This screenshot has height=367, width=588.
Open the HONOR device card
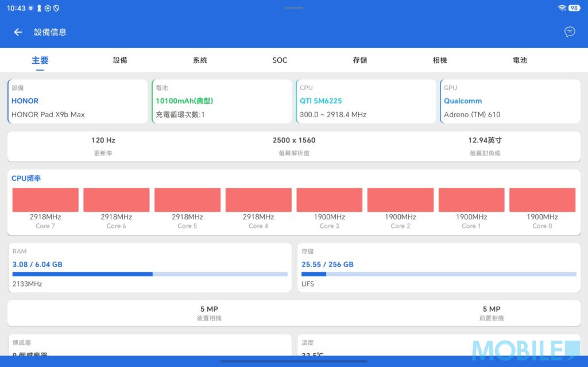[78, 101]
